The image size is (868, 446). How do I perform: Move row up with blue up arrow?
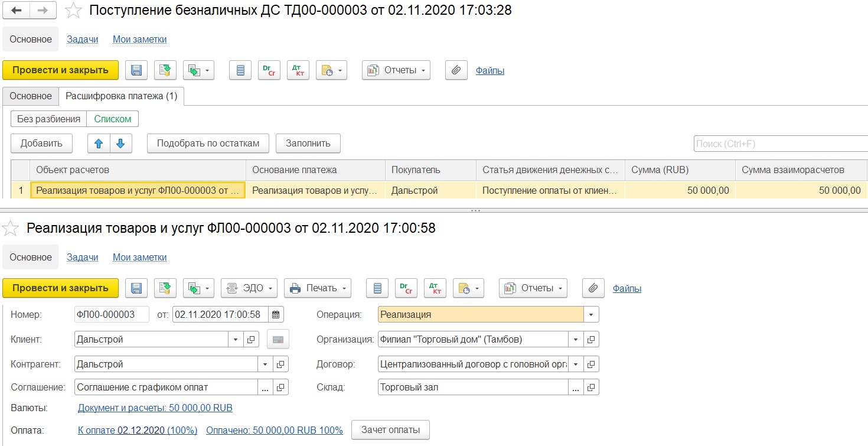(x=99, y=143)
